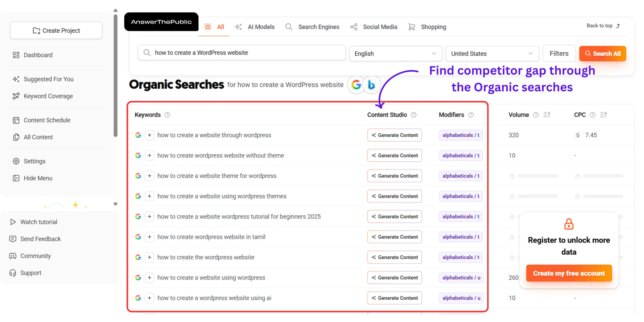Open Support in the sidebar

[25, 273]
